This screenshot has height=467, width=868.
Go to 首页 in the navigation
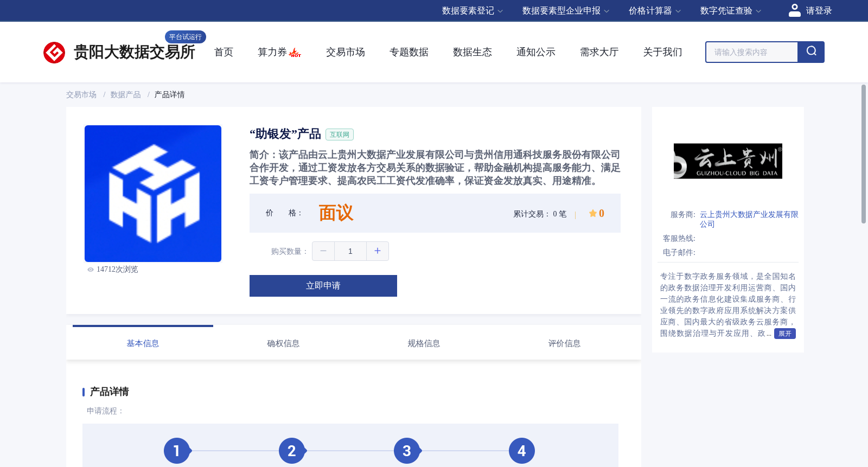coord(224,52)
